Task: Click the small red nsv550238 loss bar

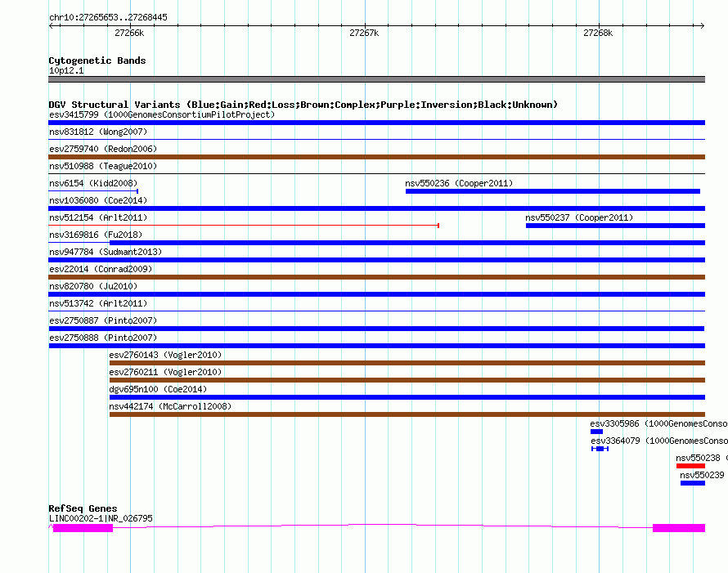Action: (690, 466)
